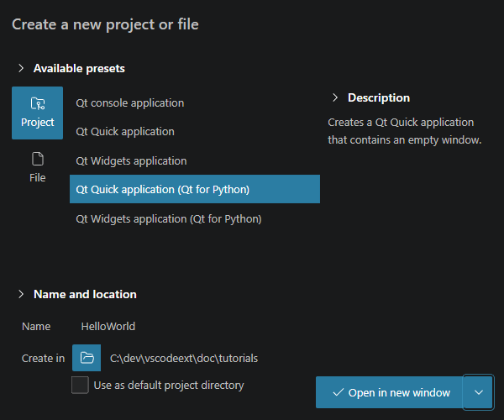Choose Qt Widgets application preset

click(195, 160)
